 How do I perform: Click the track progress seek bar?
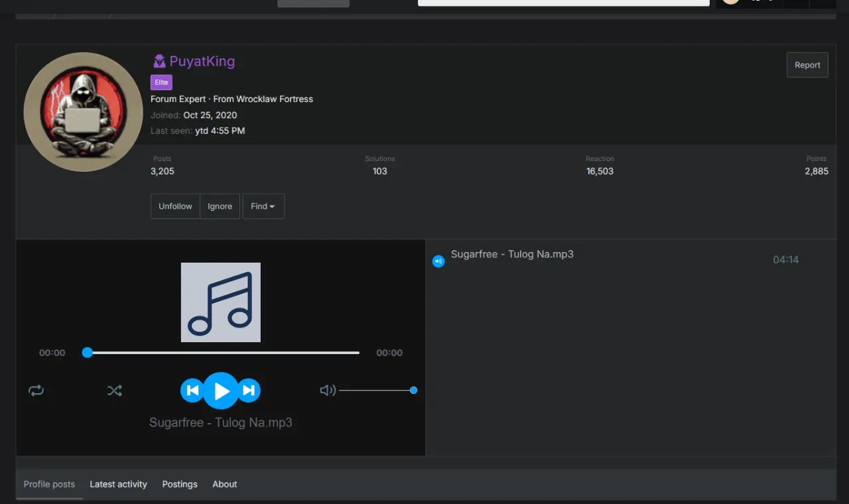coord(223,353)
